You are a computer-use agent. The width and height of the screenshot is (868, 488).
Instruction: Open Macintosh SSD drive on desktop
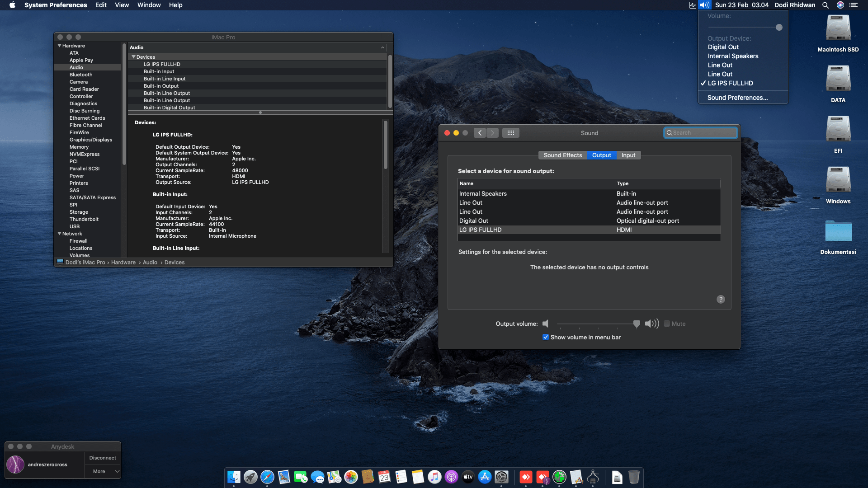[x=838, y=33]
